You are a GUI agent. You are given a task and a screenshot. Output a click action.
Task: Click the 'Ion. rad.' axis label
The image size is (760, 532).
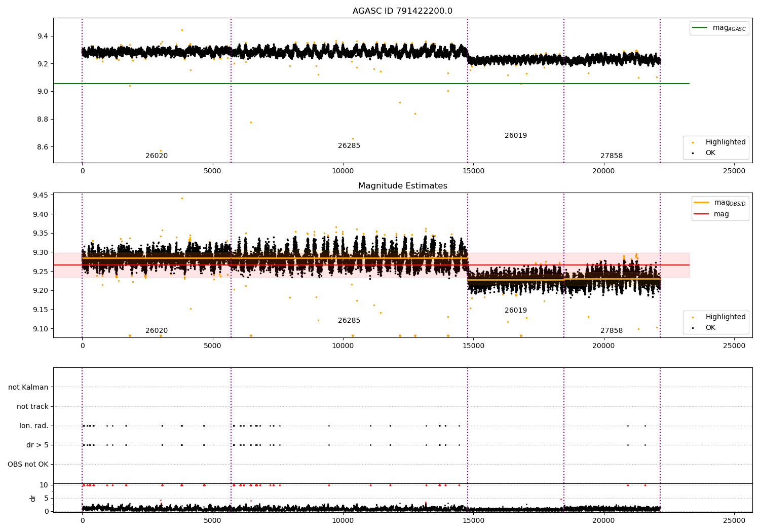tap(34, 426)
